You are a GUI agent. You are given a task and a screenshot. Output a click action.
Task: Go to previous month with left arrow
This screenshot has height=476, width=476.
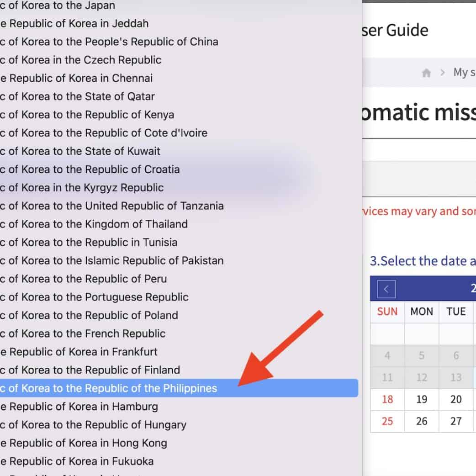pos(386,289)
